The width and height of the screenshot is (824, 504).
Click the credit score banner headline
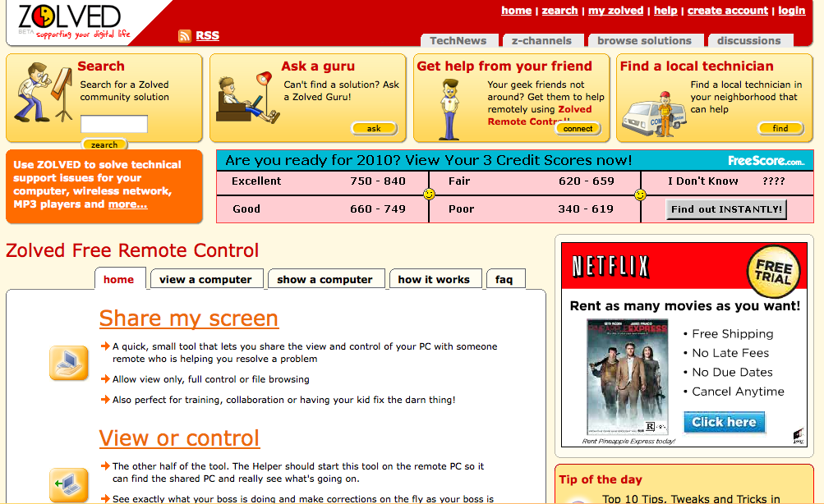pyautogui.click(x=429, y=160)
